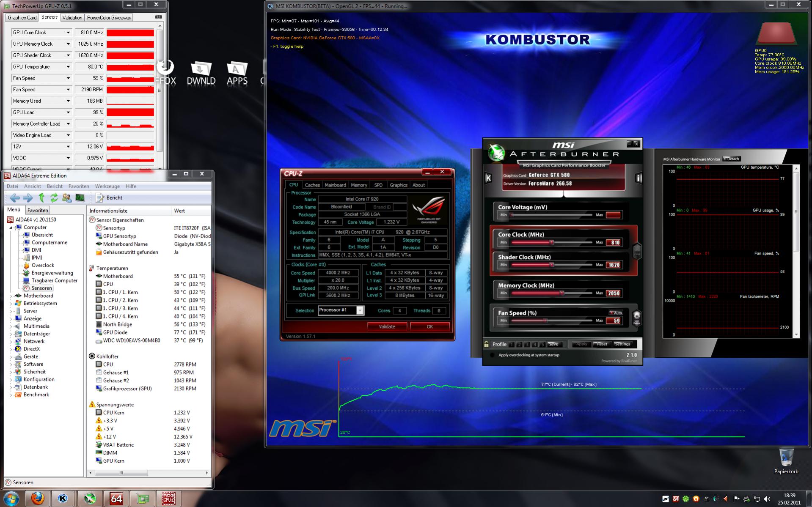Screen dimensions: 812x507
Task: Open Afterburner Settings button
Action: pos(622,344)
